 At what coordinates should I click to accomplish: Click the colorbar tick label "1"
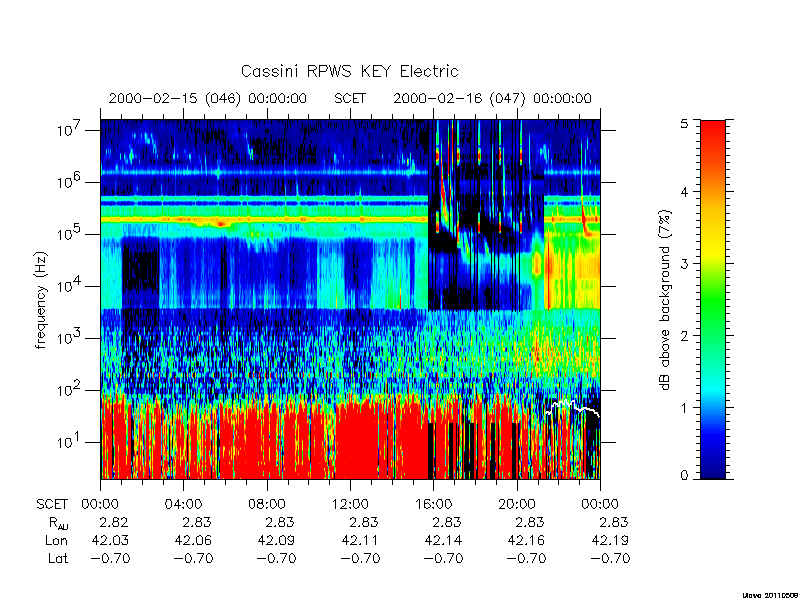click(x=684, y=408)
